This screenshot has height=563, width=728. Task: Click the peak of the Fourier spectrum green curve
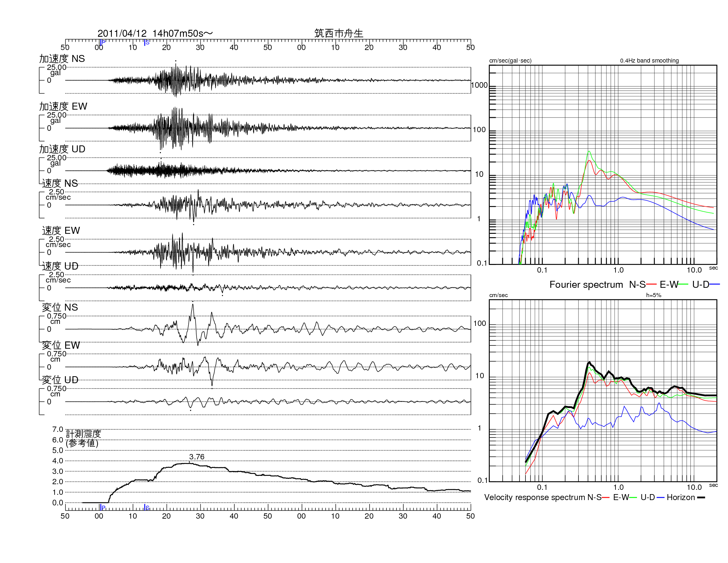(x=589, y=151)
